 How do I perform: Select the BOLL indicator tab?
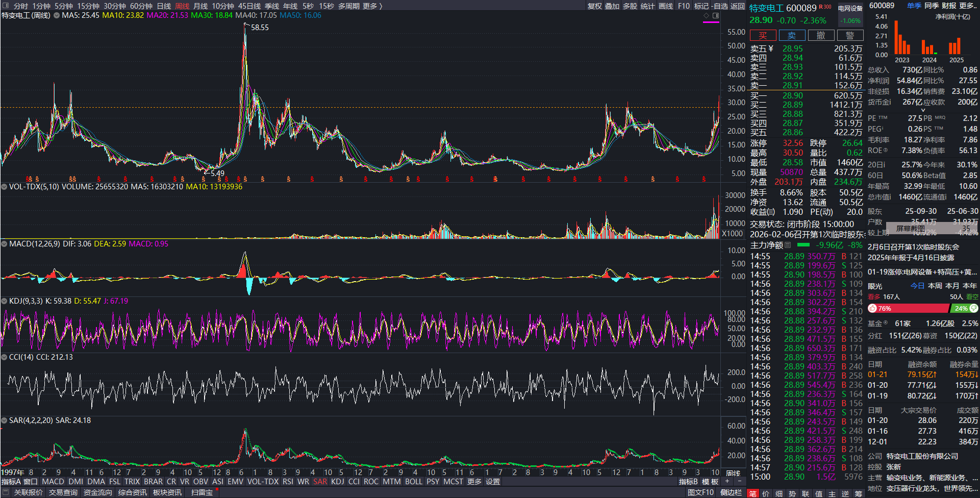(x=414, y=481)
